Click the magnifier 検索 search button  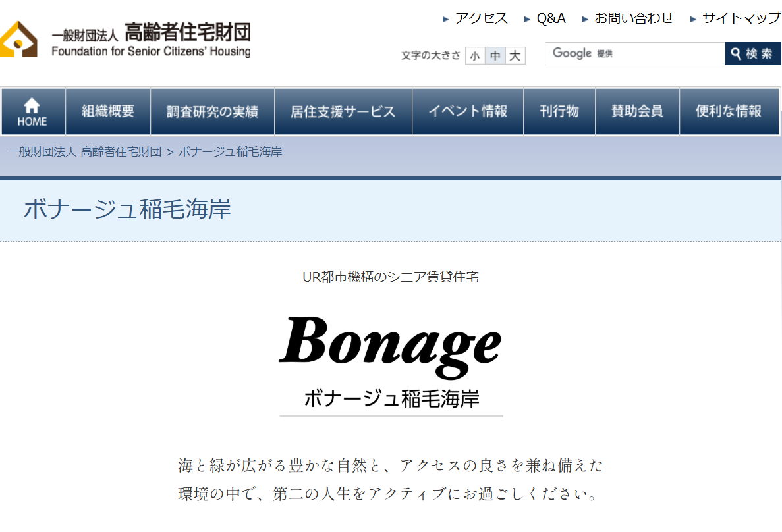click(752, 53)
